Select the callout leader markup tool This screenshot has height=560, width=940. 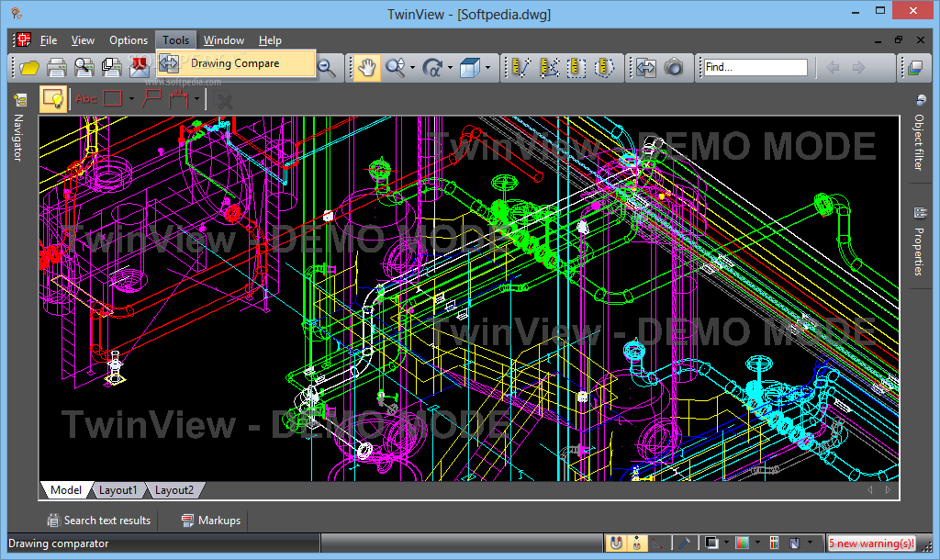151,99
